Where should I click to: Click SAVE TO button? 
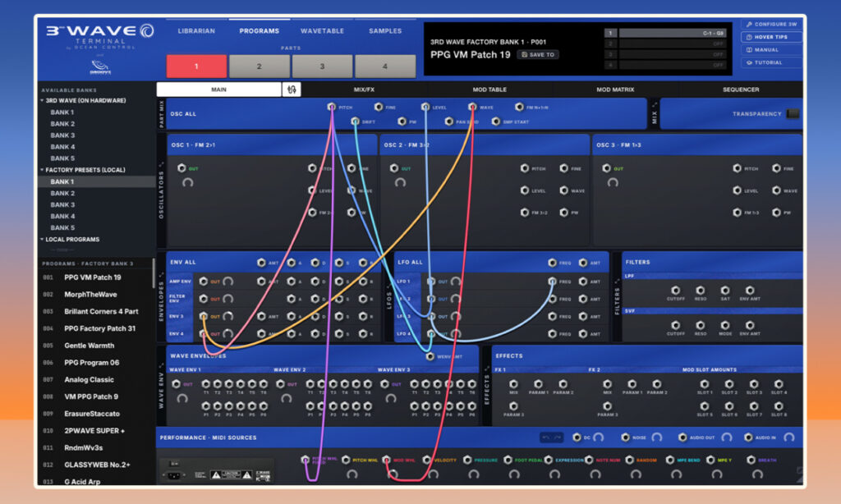[538, 54]
